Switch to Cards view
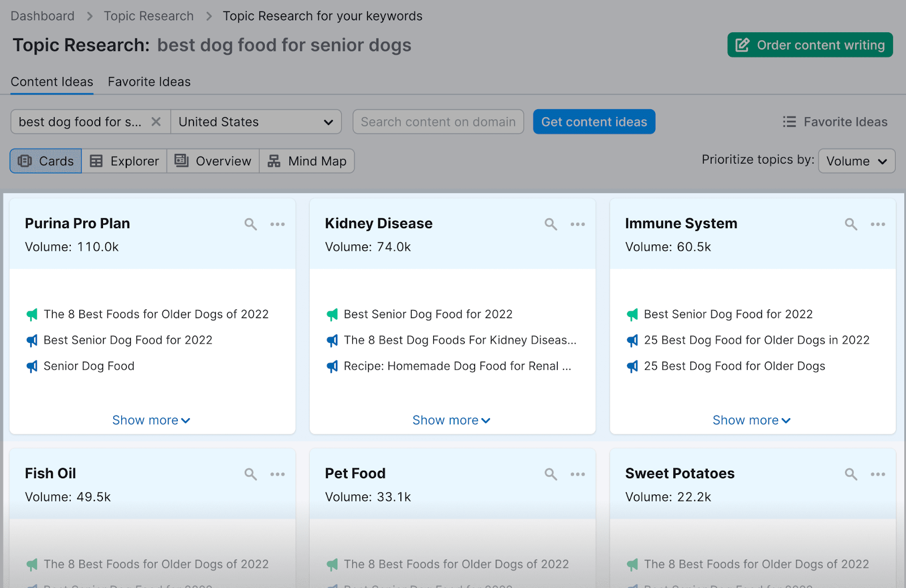This screenshot has width=906, height=588. [46, 161]
